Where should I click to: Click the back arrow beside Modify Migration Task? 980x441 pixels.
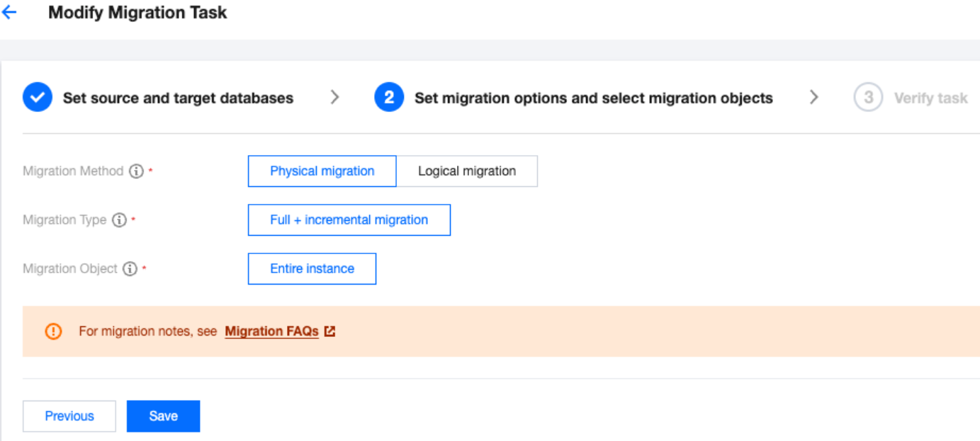tap(9, 13)
